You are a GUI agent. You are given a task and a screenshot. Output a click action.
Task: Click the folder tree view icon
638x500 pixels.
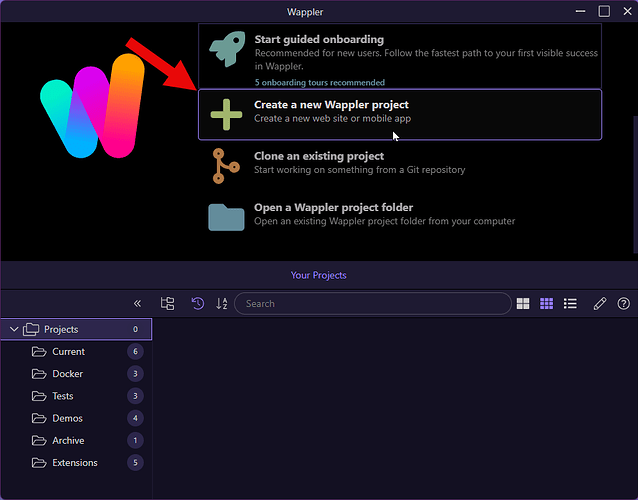(x=167, y=303)
